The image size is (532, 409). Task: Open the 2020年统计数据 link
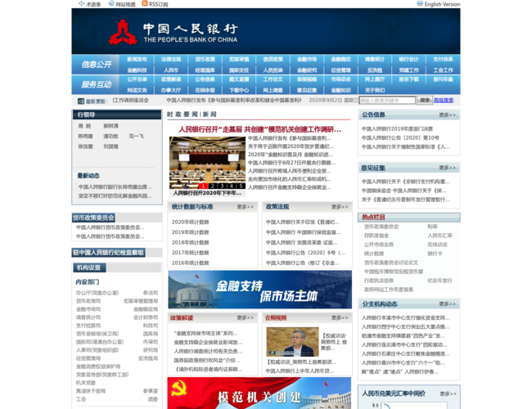click(191, 222)
